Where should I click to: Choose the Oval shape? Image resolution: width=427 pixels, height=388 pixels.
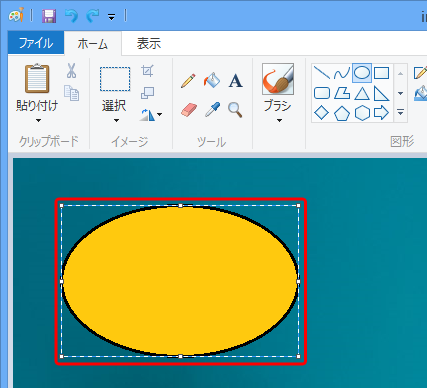pos(362,73)
